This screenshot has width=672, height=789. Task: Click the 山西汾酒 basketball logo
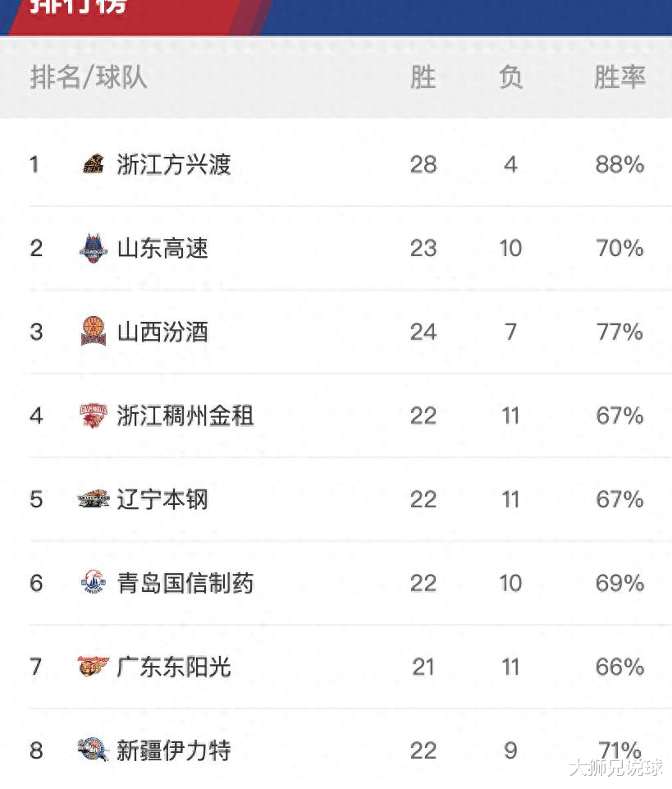pyautogui.click(x=94, y=331)
